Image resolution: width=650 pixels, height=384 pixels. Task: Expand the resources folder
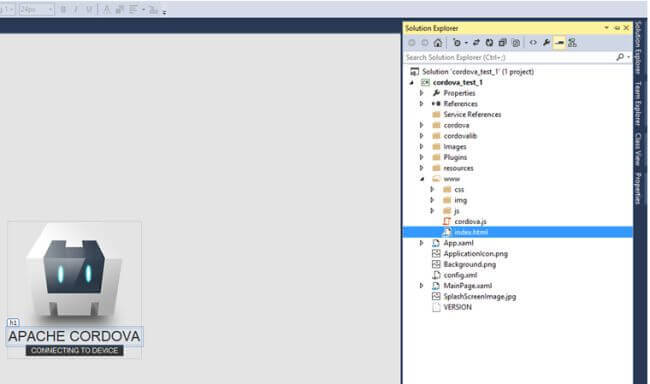422,168
